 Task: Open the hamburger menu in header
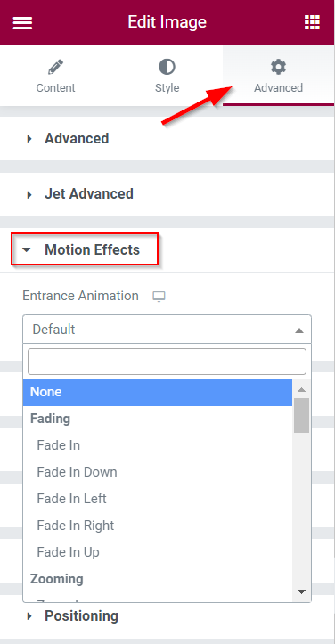[x=22, y=22]
